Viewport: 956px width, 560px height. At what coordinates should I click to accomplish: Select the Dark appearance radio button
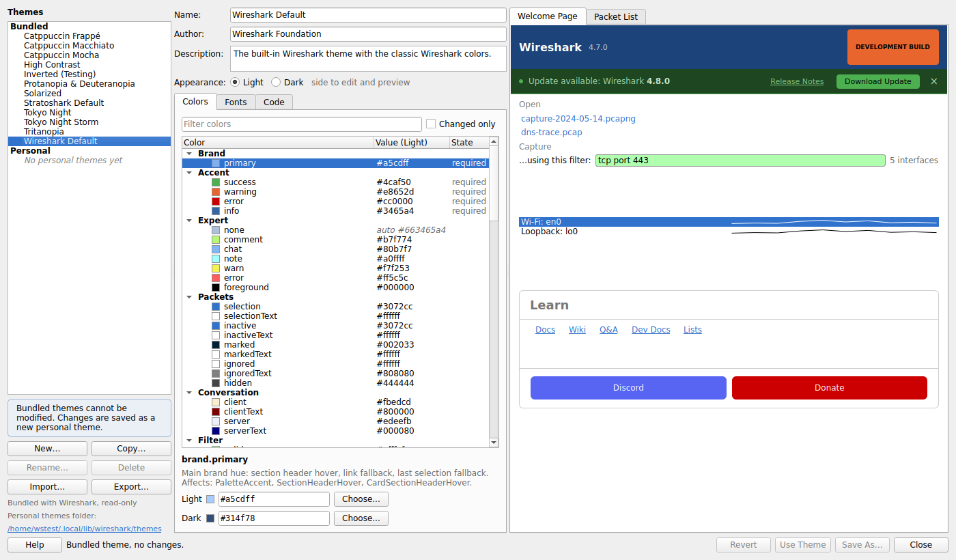(x=276, y=82)
